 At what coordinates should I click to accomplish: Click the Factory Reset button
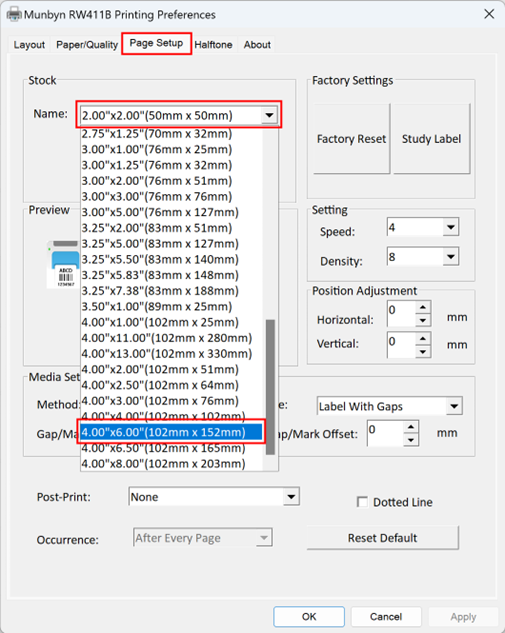coord(351,139)
